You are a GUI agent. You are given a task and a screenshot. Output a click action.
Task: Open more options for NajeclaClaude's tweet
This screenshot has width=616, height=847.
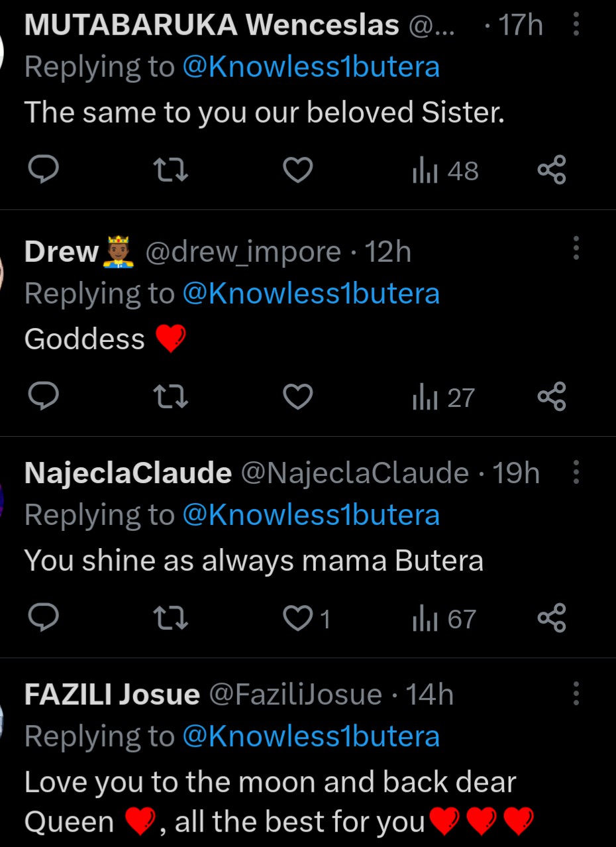(x=576, y=473)
